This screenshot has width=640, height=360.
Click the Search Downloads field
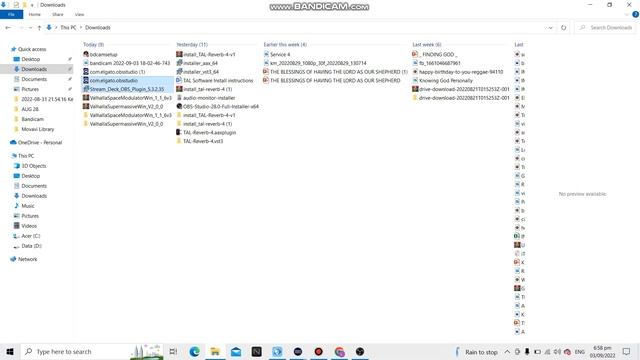606,28
